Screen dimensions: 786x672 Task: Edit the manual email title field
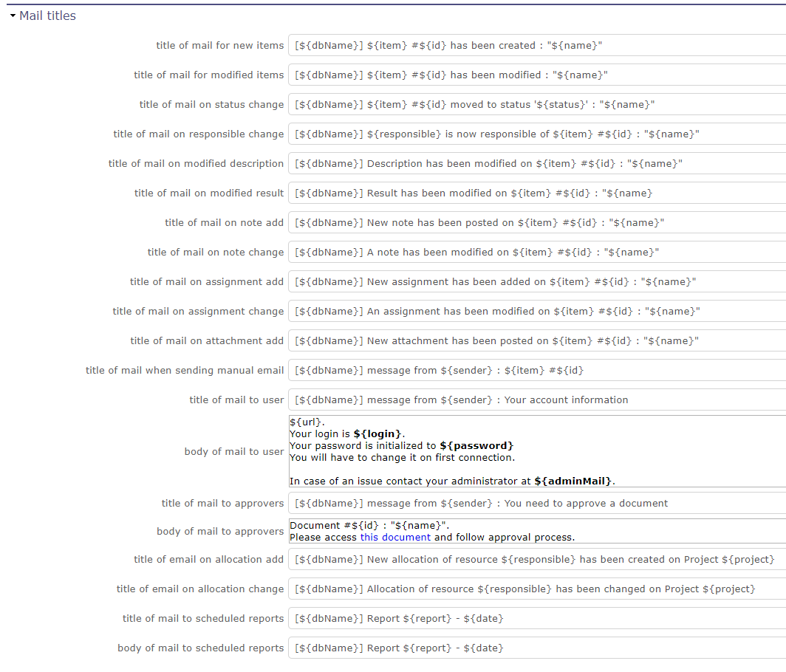click(517, 370)
